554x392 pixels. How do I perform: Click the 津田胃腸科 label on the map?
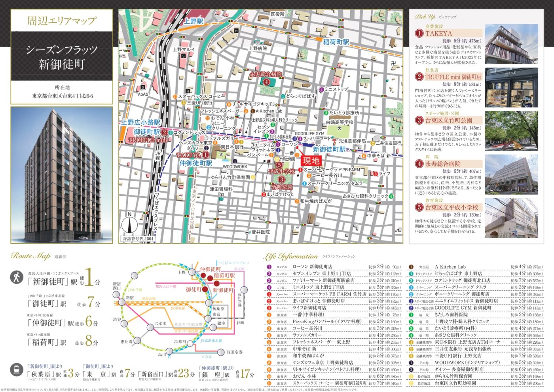221,189
